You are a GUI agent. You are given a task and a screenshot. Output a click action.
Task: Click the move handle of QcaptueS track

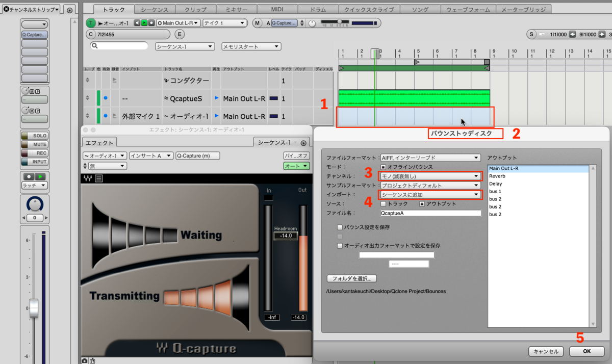[87, 98]
